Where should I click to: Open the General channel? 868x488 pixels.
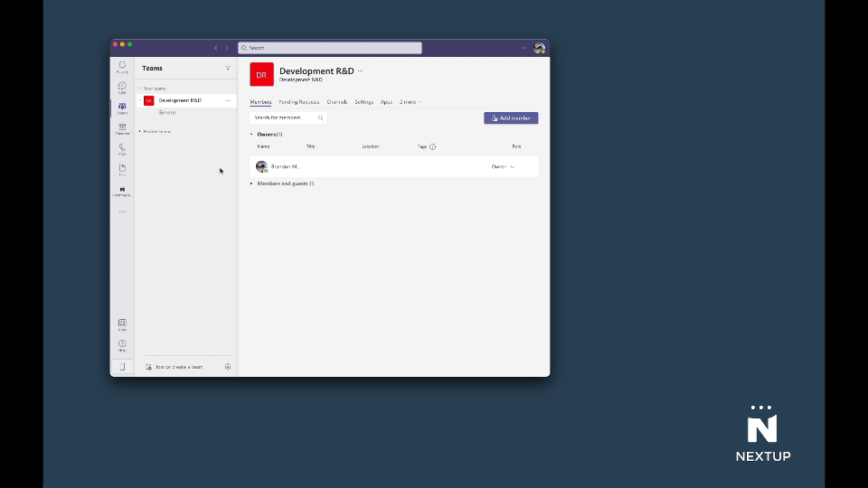coord(167,112)
